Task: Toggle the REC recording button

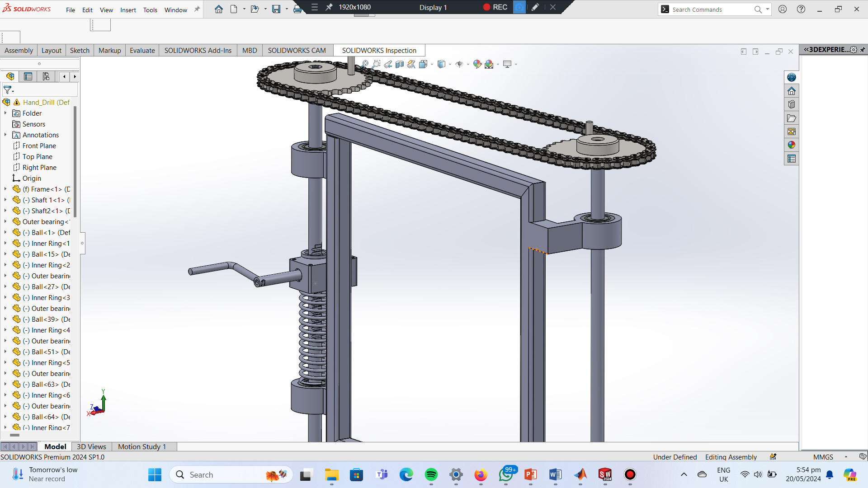Action: click(x=495, y=7)
